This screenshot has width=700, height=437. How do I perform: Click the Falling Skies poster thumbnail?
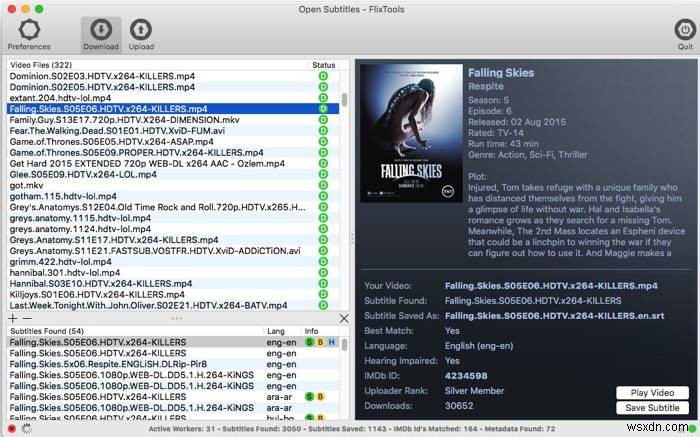pos(411,133)
